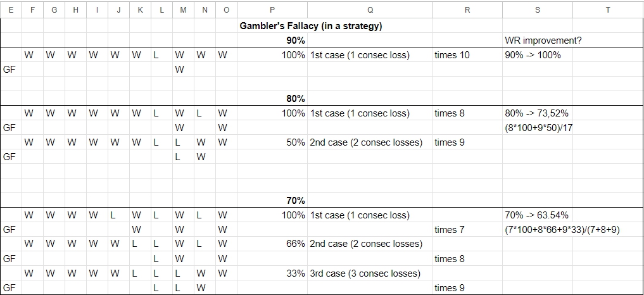
Task: Select the "Gambler's Fallacy (in a strategy)" title cell
Action: point(310,26)
